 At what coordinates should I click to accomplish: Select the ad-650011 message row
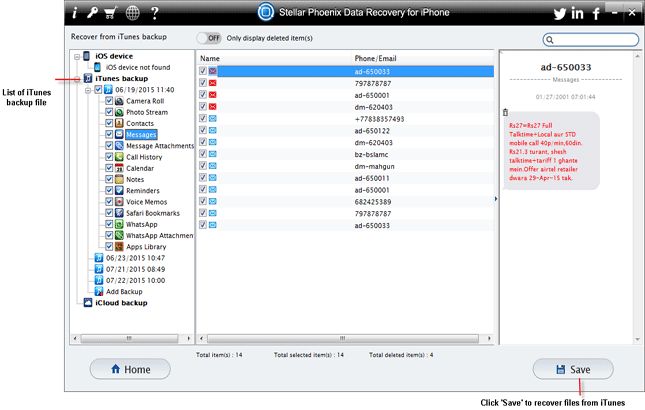pos(346,178)
